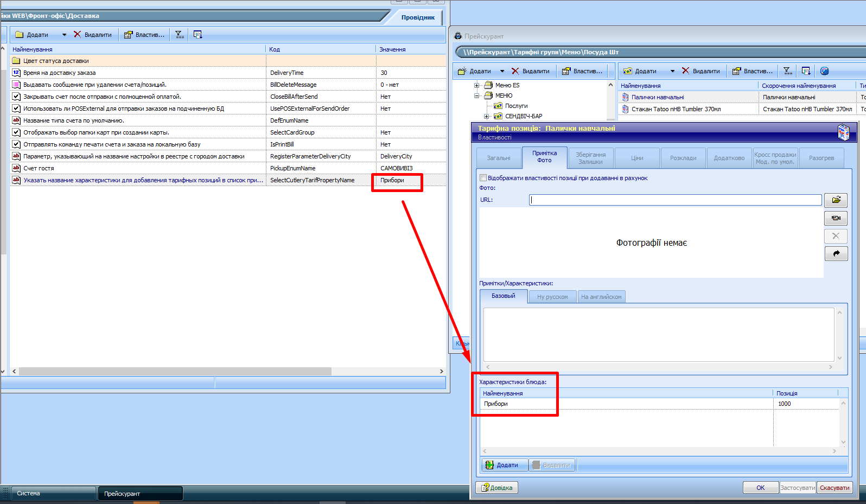Click into the photo URL input field
866x504 pixels.
(x=675, y=200)
